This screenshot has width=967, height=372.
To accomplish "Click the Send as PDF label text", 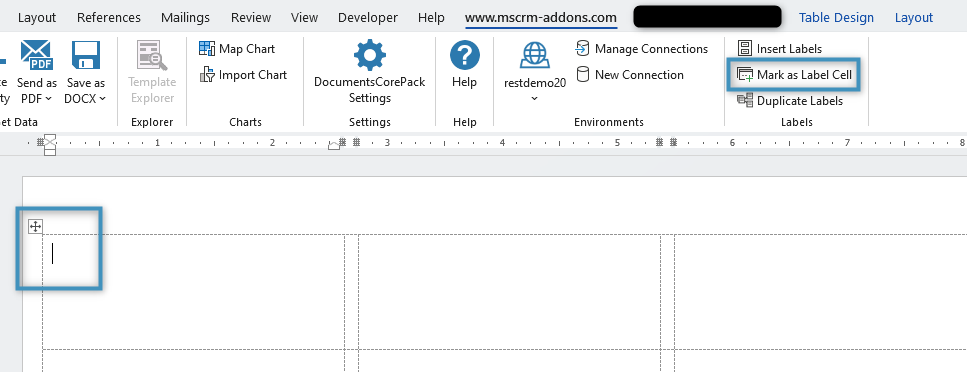I will click(x=36, y=90).
